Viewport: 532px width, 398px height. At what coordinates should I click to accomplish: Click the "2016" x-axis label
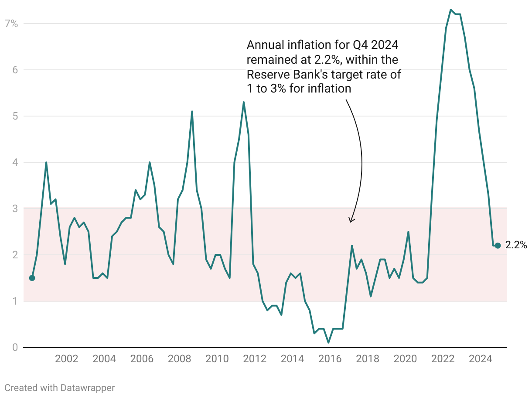[330, 359]
